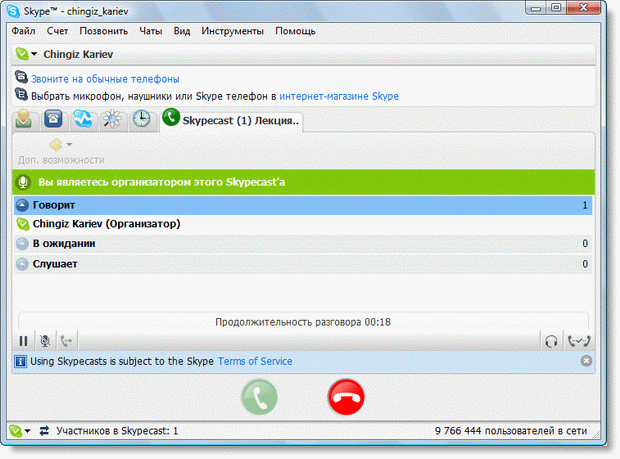Screen dimensions: 620x459
Task: Click the Skype logo in title bar
Action: tap(13, 11)
